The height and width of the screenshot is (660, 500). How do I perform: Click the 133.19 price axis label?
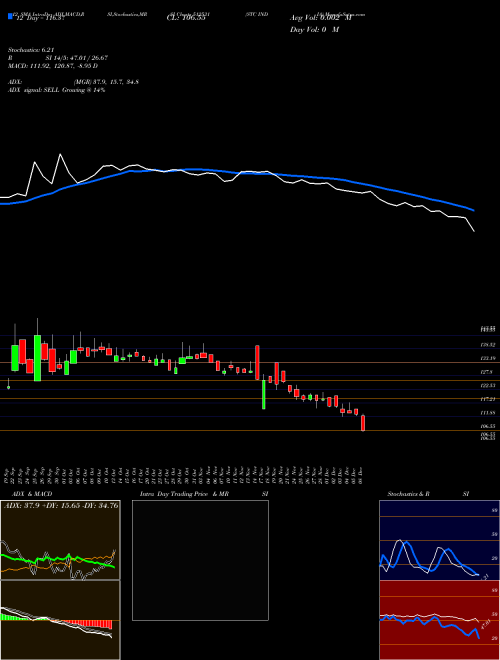tap(489, 358)
